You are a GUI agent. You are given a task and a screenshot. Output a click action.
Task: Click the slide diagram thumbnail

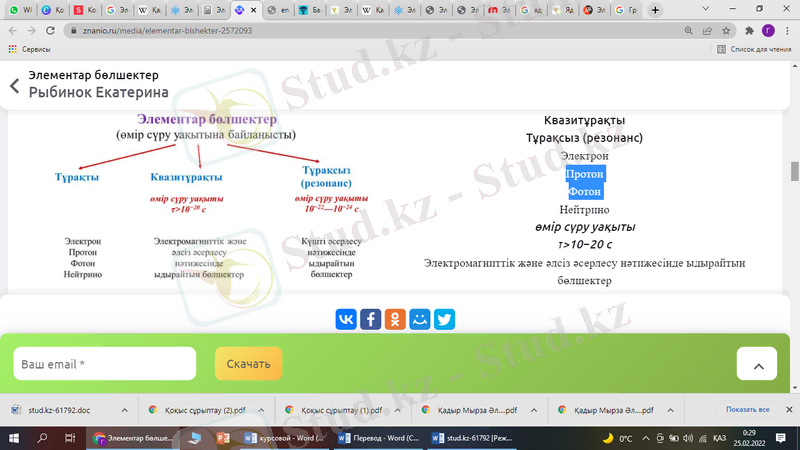point(204,199)
